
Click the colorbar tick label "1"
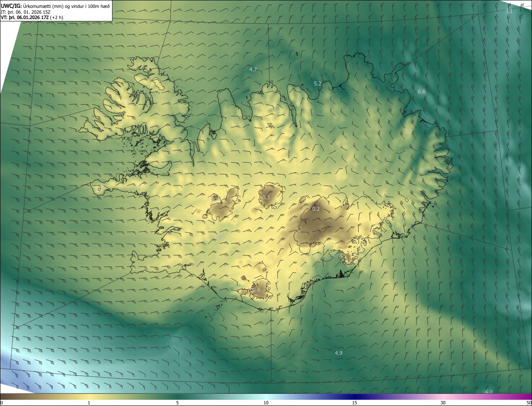89,403
